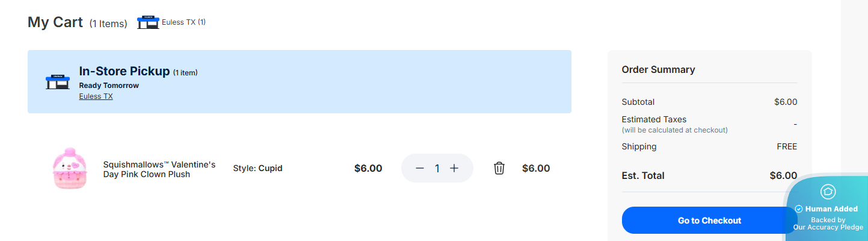Decrease quantity with the minus button
The image size is (868, 241).
(420, 169)
